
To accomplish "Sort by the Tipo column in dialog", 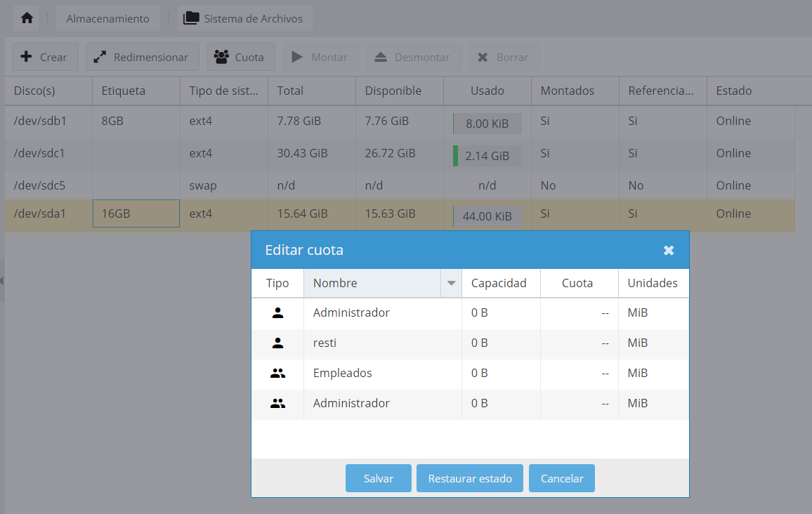I will [277, 283].
